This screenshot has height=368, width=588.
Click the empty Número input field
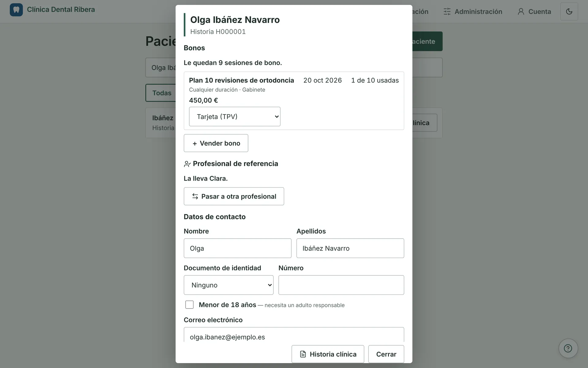coord(341,285)
